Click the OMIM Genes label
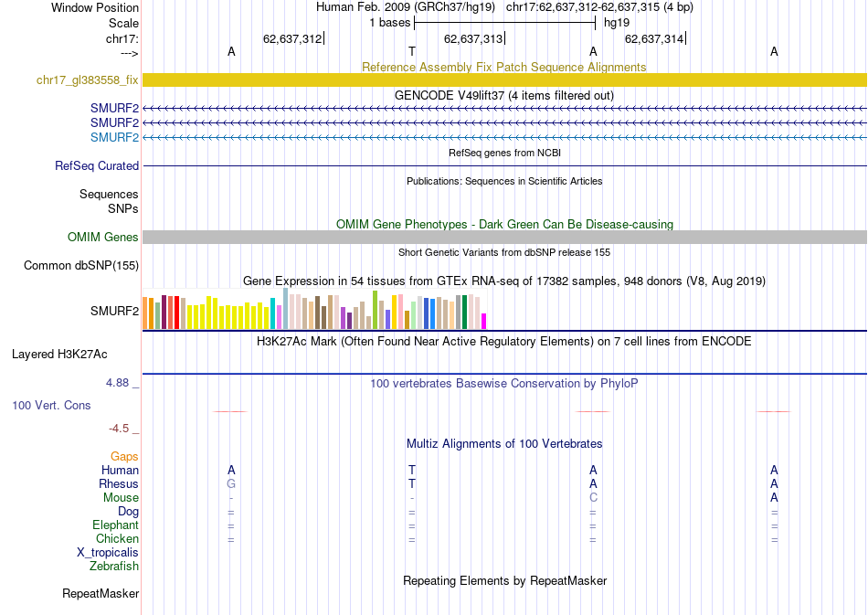The height and width of the screenshot is (615, 868). pos(103,237)
